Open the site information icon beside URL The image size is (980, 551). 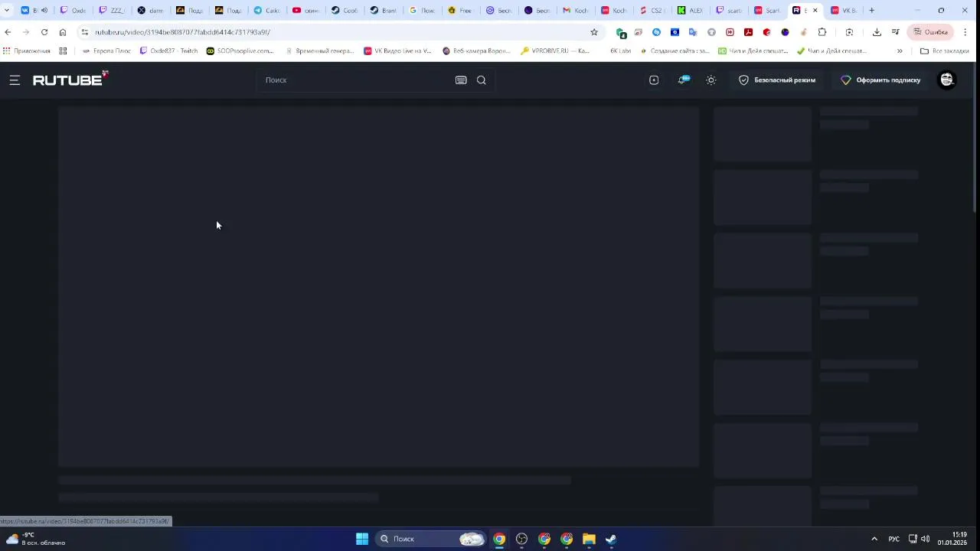tap(84, 32)
